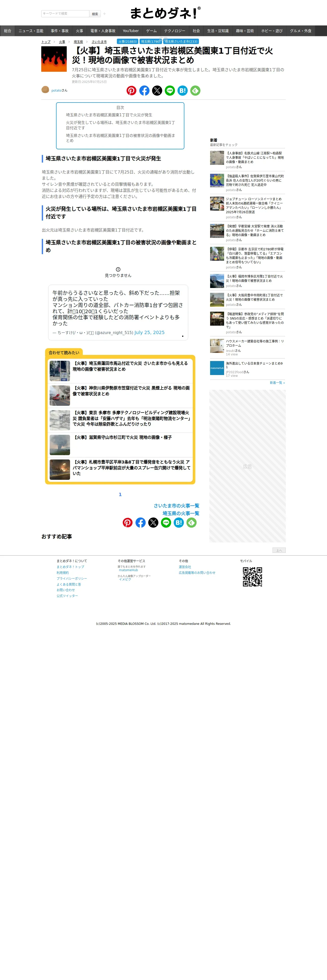The height and width of the screenshot is (980, 327).
Task: Click the potato author avatar
Action: [x=45, y=89]
